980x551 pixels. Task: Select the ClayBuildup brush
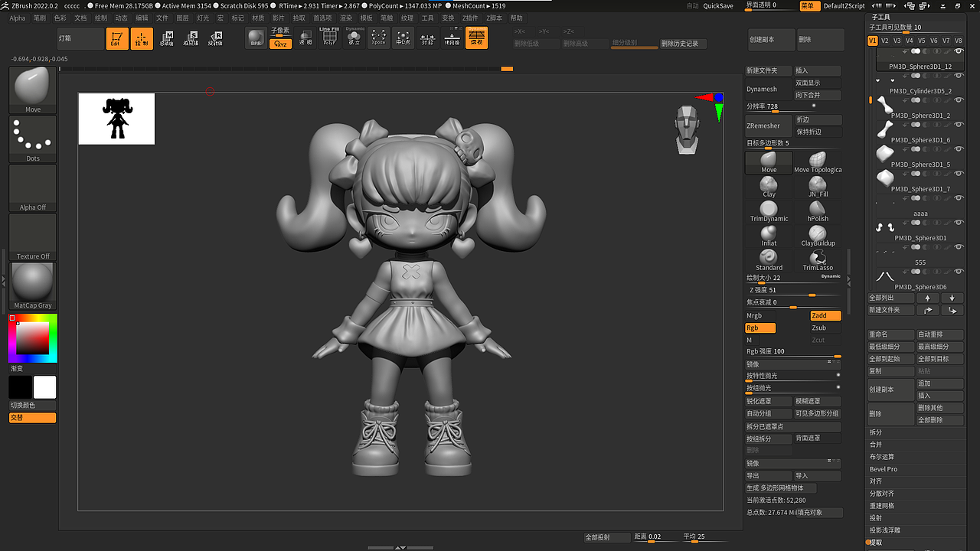818,236
